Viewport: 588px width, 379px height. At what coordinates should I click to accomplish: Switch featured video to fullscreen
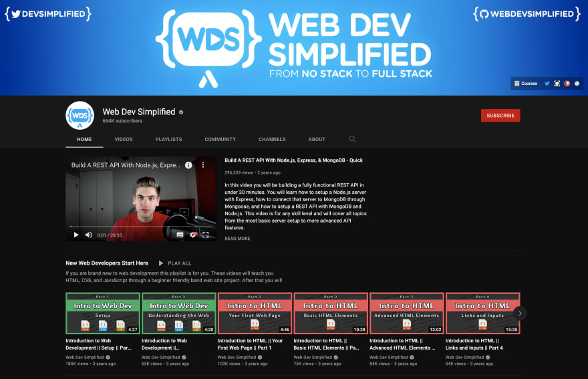206,235
